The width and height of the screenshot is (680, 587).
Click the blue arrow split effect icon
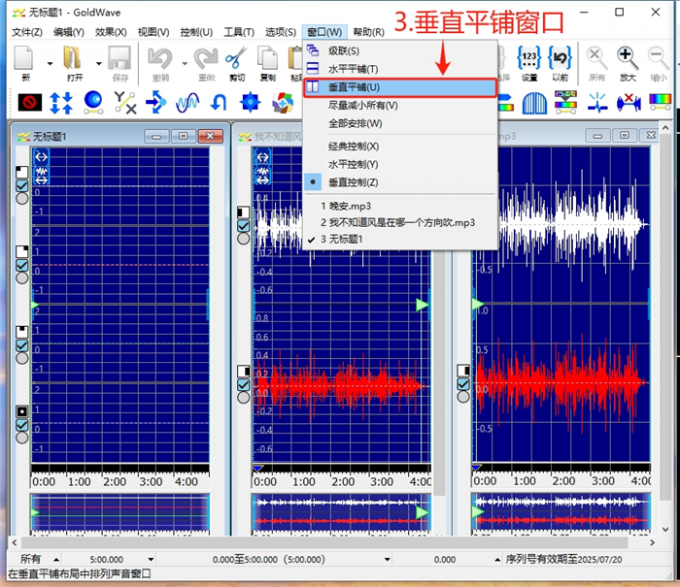156,102
